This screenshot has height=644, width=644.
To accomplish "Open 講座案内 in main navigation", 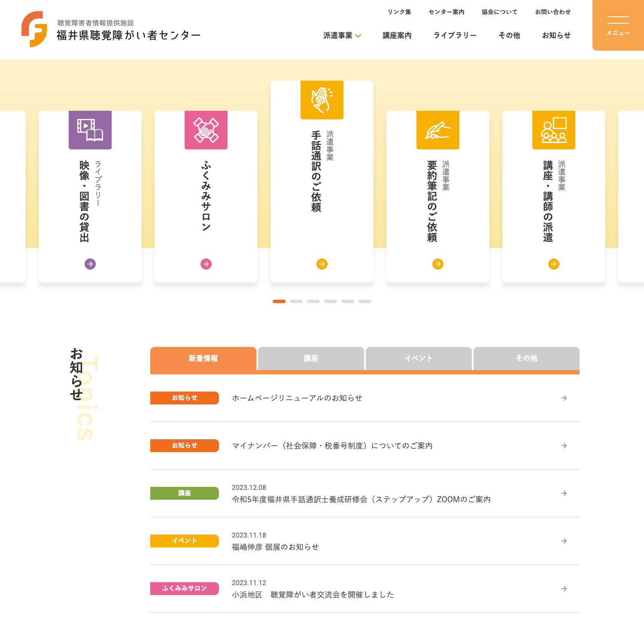I will (x=397, y=35).
